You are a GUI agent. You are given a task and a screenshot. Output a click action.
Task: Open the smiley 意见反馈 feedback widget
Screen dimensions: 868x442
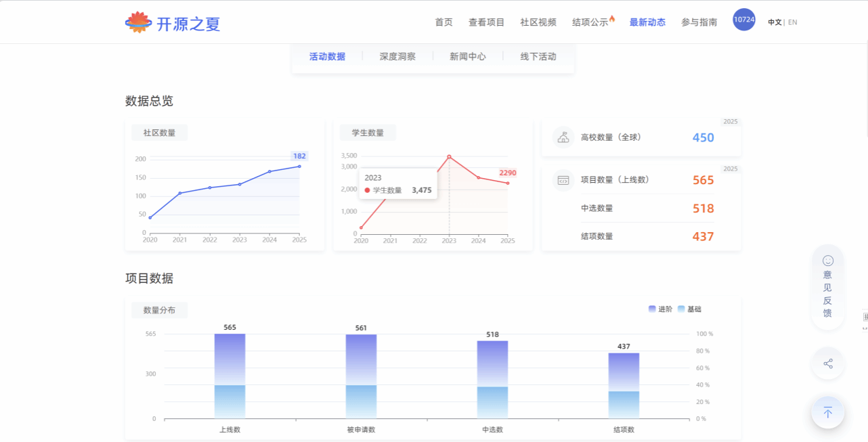click(x=827, y=287)
